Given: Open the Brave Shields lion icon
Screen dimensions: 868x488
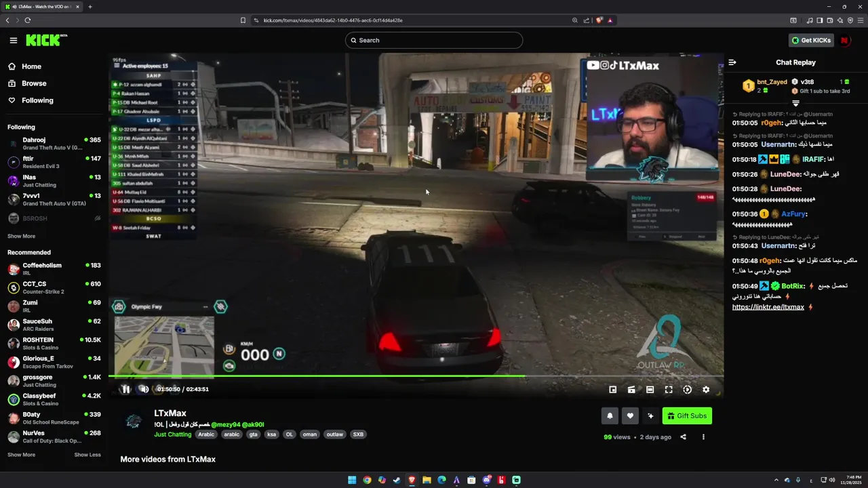Looking at the screenshot, I should point(599,20).
